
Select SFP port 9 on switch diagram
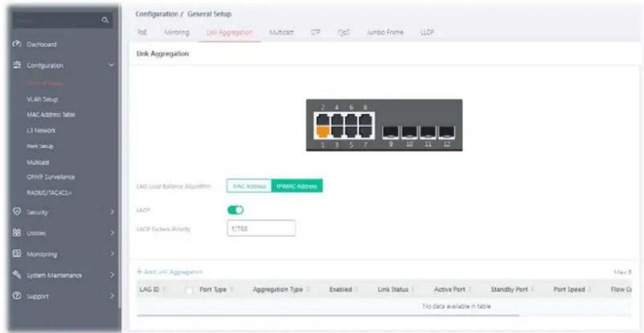(391, 132)
